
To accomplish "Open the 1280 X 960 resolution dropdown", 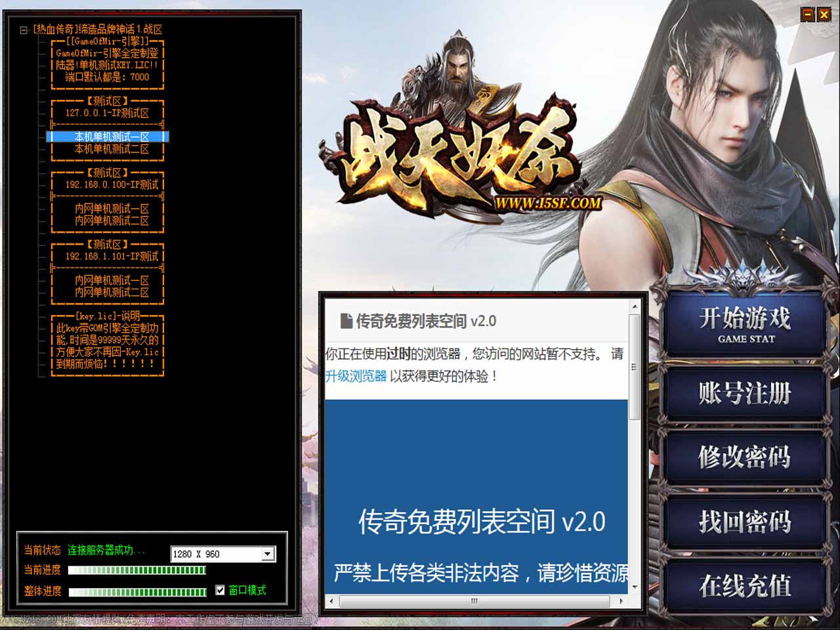I will (267, 554).
